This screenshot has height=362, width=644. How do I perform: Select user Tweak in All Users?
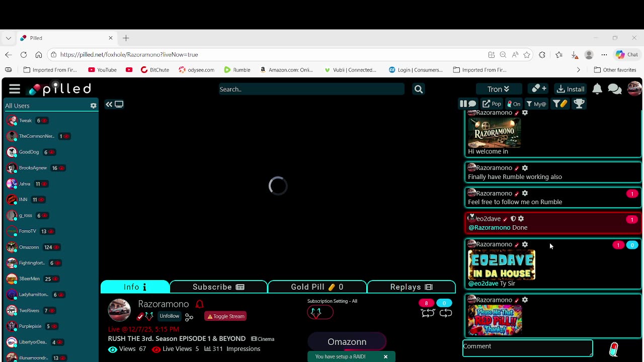tap(25, 121)
